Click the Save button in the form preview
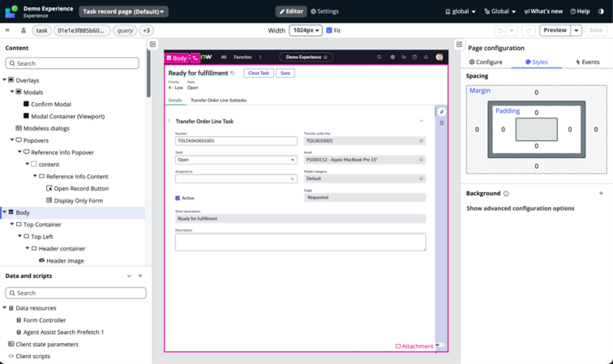This screenshot has width=613, height=364. coord(285,73)
